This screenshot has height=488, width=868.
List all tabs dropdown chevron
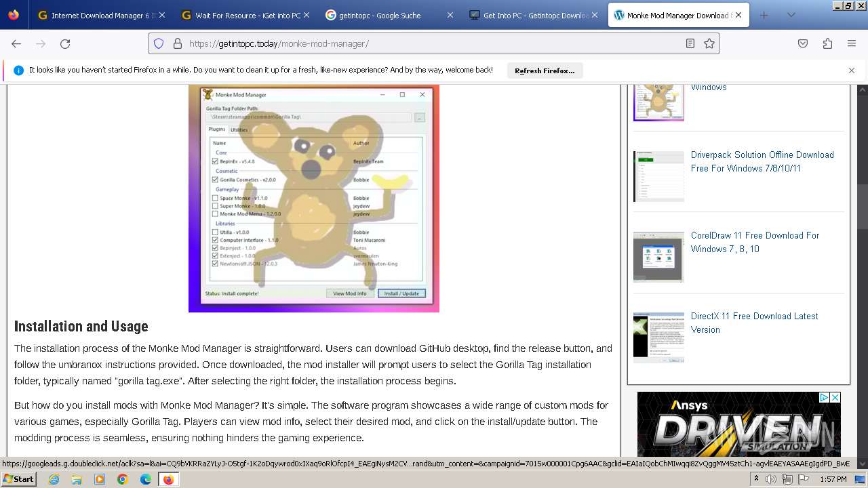point(791,15)
